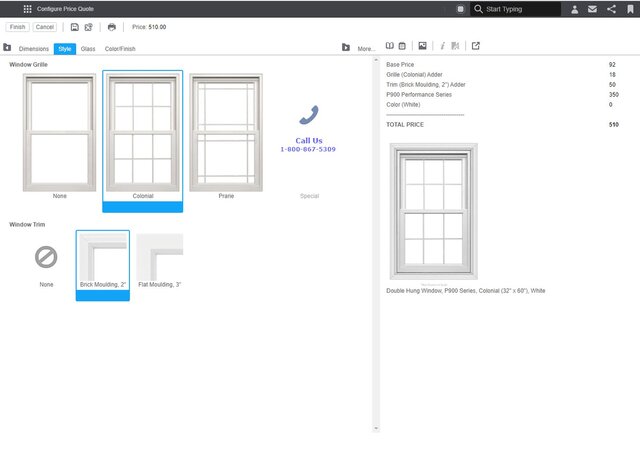Viewport: 640px width, 476px height.
Task: Open the image view icon in right toolbar
Action: (x=422, y=46)
